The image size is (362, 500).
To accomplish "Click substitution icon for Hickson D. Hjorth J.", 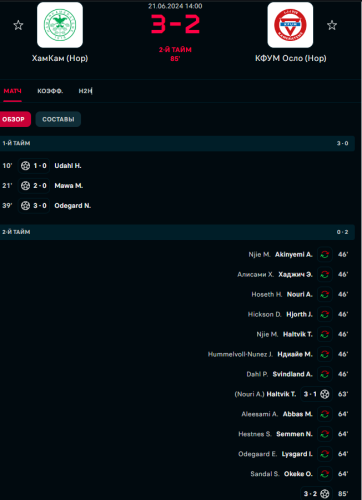I will tap(325, 315).
